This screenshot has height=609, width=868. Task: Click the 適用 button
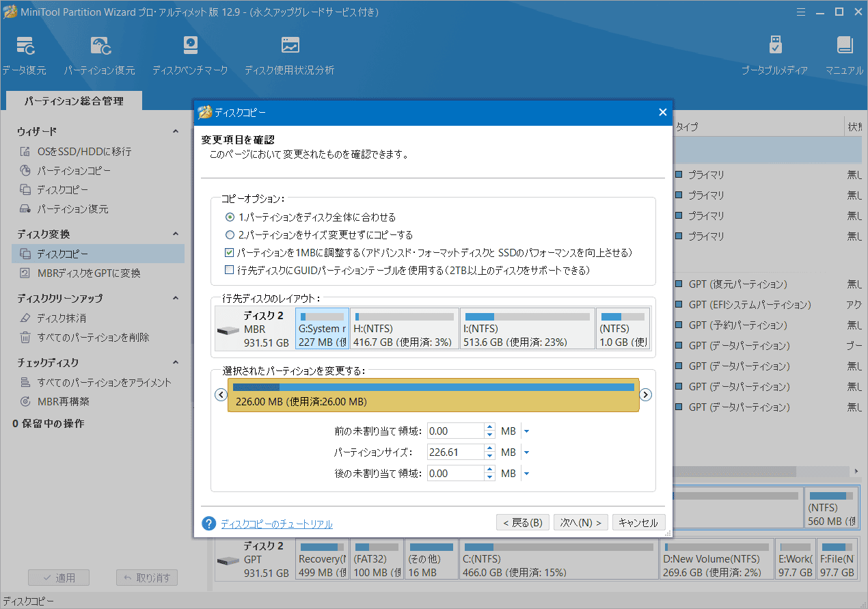pos(58,578)
